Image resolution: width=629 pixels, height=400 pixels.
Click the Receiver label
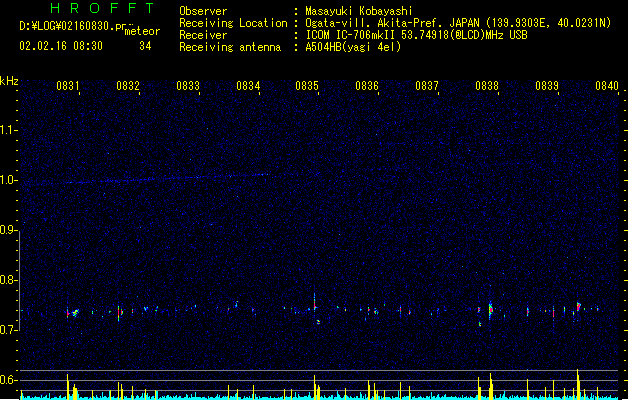click(x=203, y=35)
